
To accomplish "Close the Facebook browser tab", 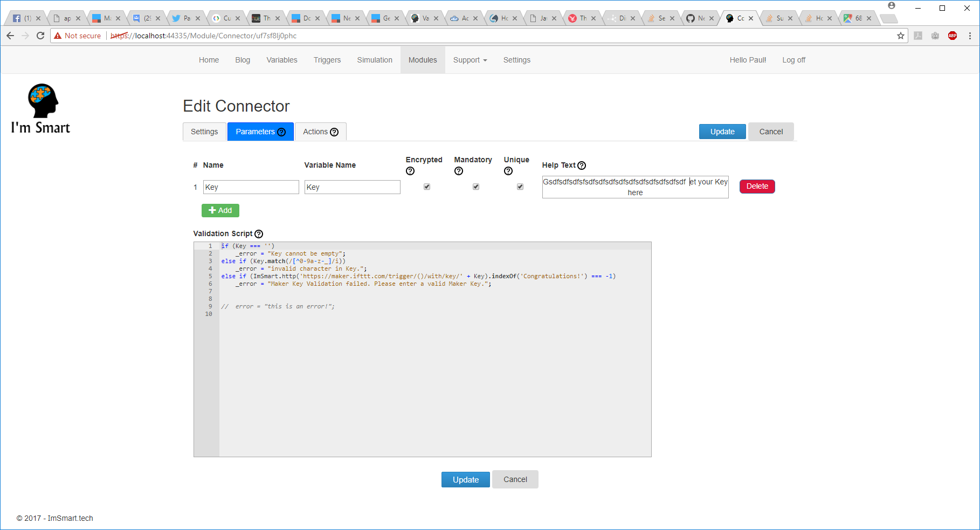I will (38, 18).
